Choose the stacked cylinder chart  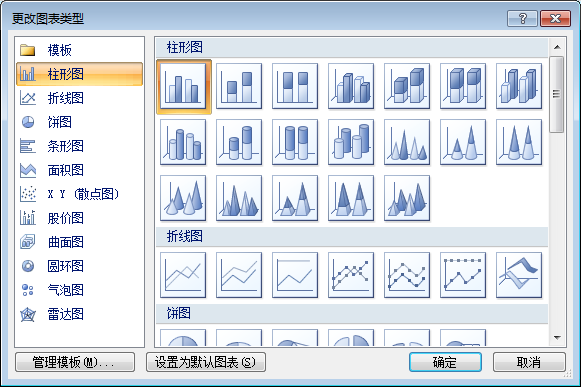coord(239,142)
